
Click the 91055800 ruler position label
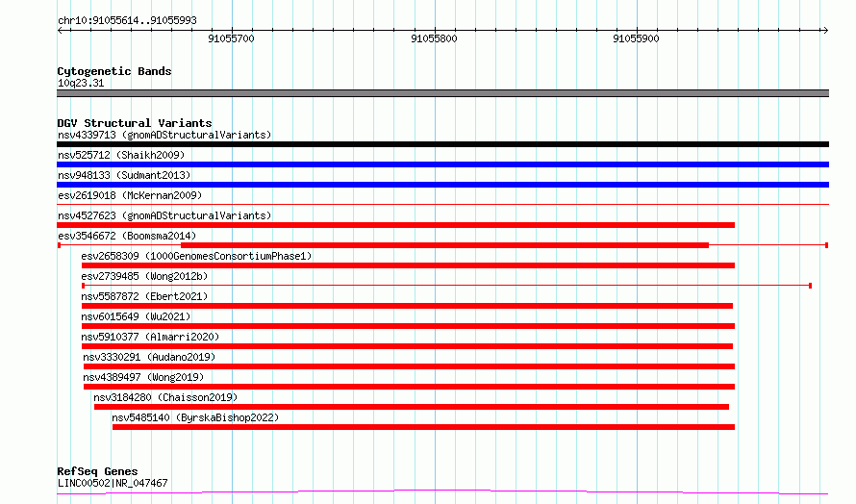tap(434, 38)
